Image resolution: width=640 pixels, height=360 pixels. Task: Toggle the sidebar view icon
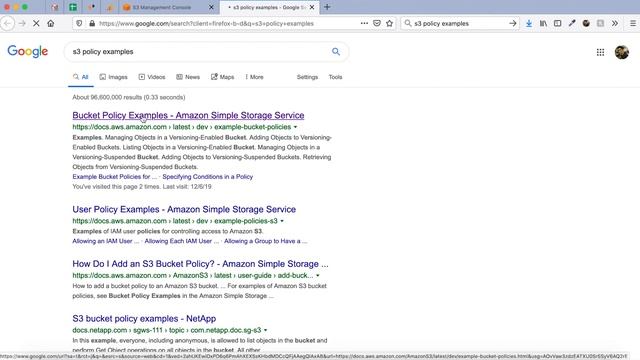pyautogui.click(x=558, y=23)
